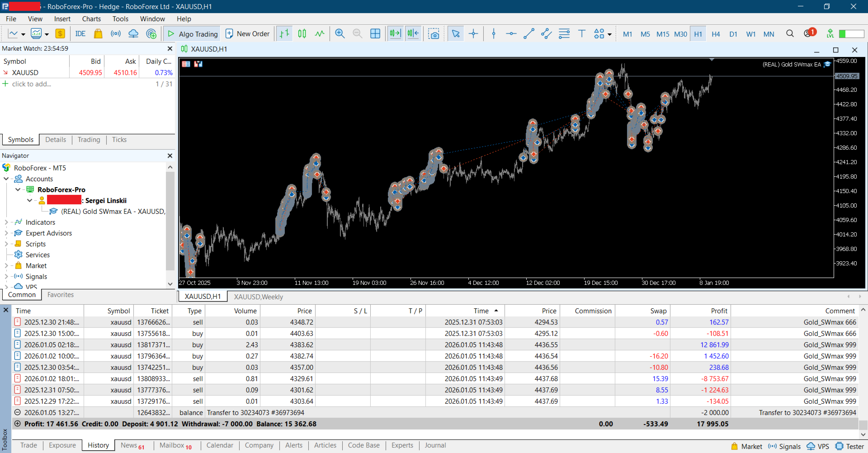
Task: Open the Charts menu
Action: (91, 19)
